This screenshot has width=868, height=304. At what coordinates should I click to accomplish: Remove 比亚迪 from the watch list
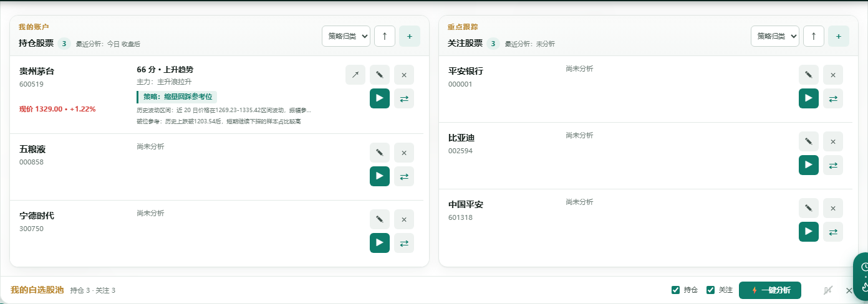[833, 141]
